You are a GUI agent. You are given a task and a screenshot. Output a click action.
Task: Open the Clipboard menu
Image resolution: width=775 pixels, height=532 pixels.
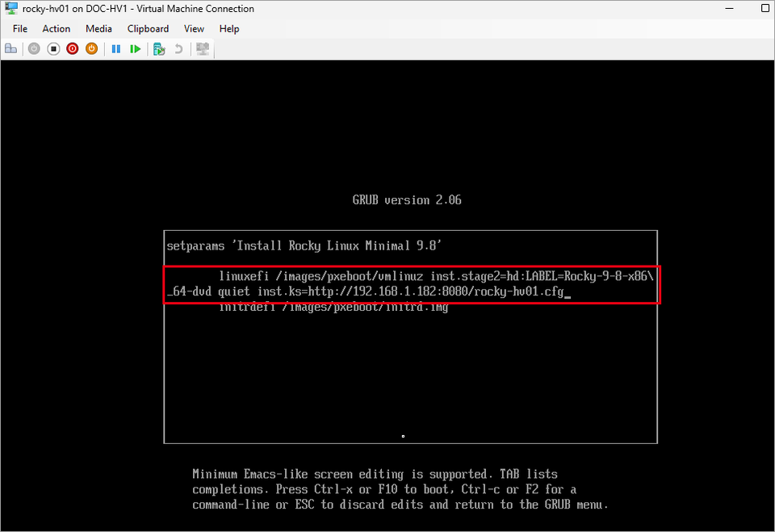(149, 29)
